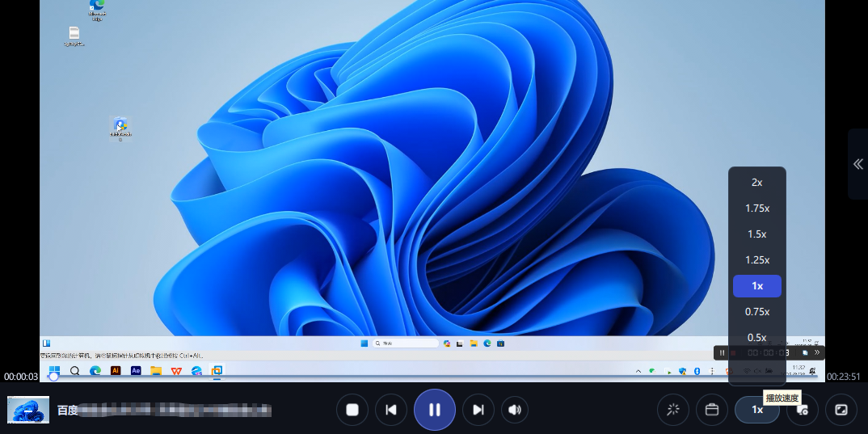Open the player toolbox briefcase icon

pos(712,410)
